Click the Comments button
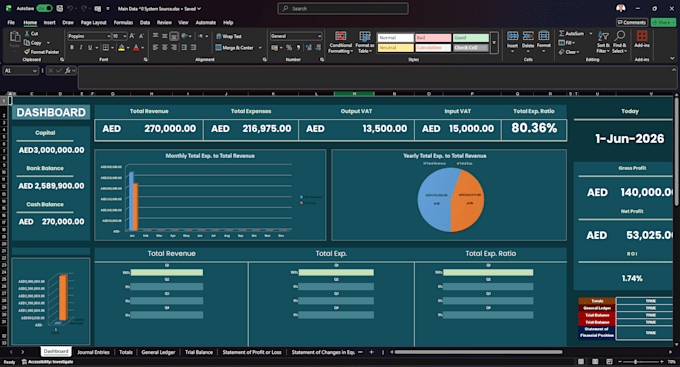This screenshot has width=680, height=367. click(x=632, y=23)
